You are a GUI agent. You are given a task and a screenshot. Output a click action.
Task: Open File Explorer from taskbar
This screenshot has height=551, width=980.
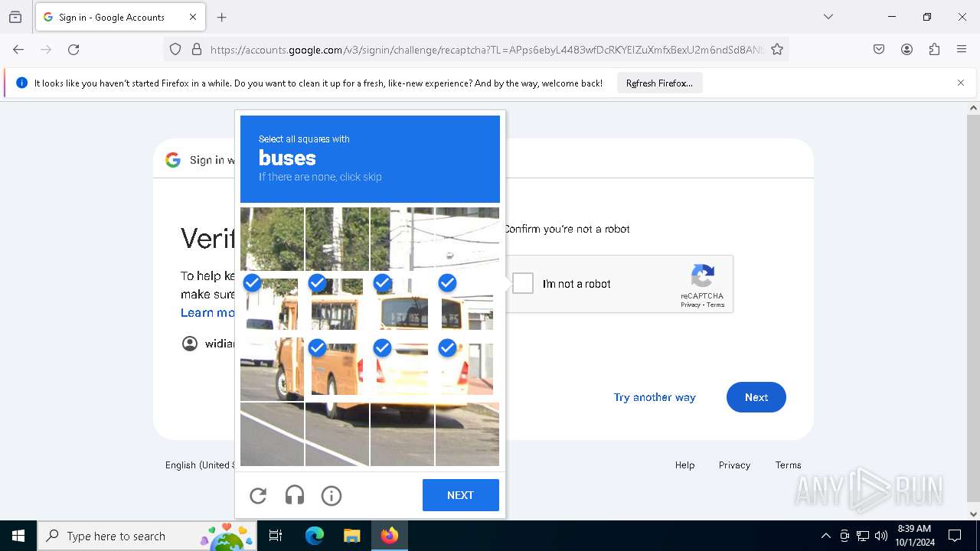coord(351,536)
